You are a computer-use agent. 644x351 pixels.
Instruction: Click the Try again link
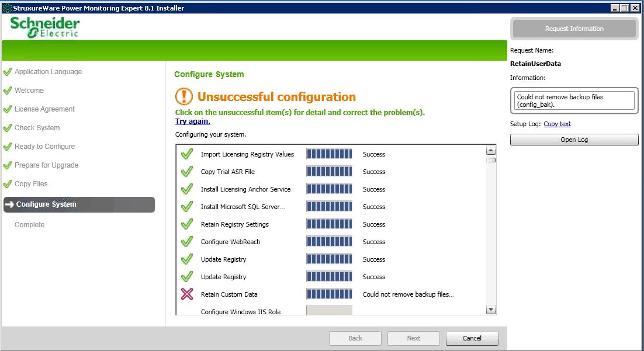tap(193, 121)
